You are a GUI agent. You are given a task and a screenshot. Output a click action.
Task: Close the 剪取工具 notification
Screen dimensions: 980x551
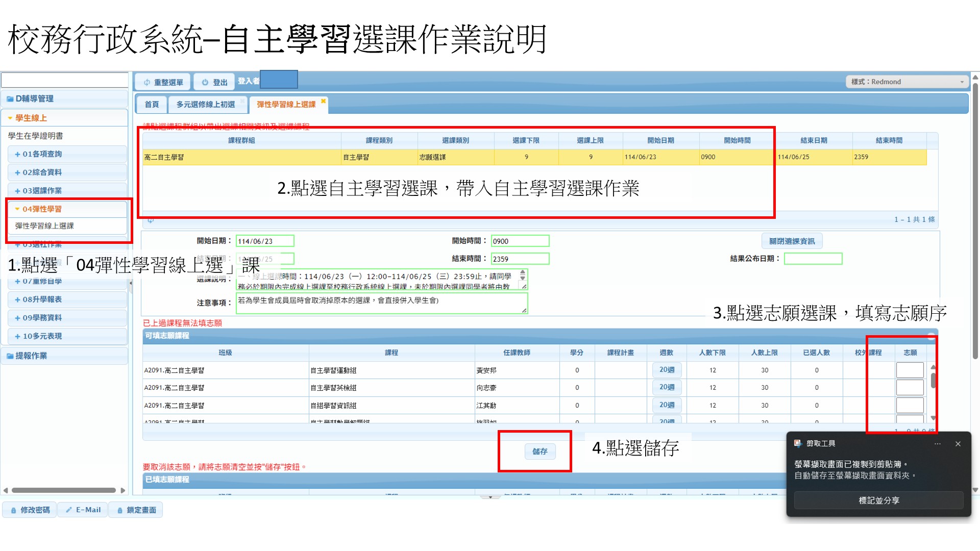(958, 444)
